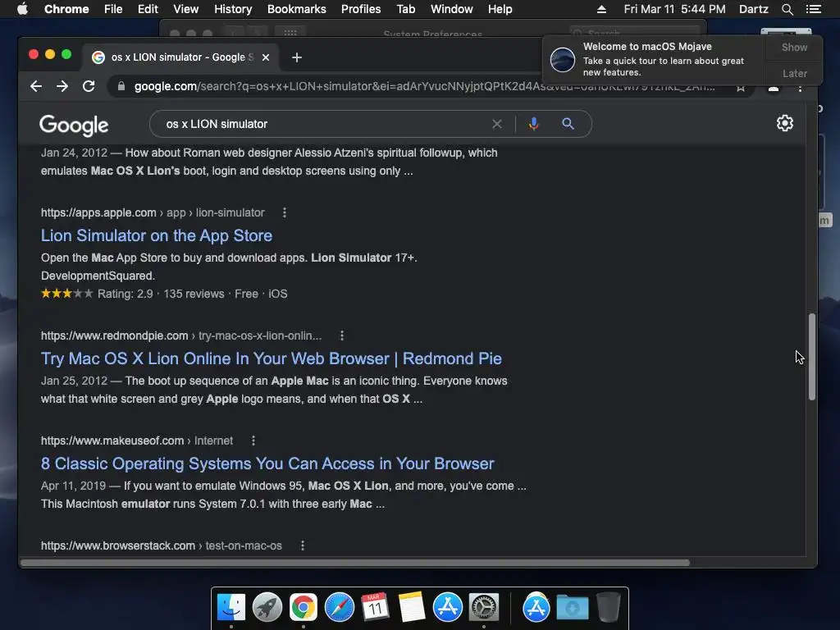Open a new tab with the plus button
840x630 pixels.
[x=297, y=57]
